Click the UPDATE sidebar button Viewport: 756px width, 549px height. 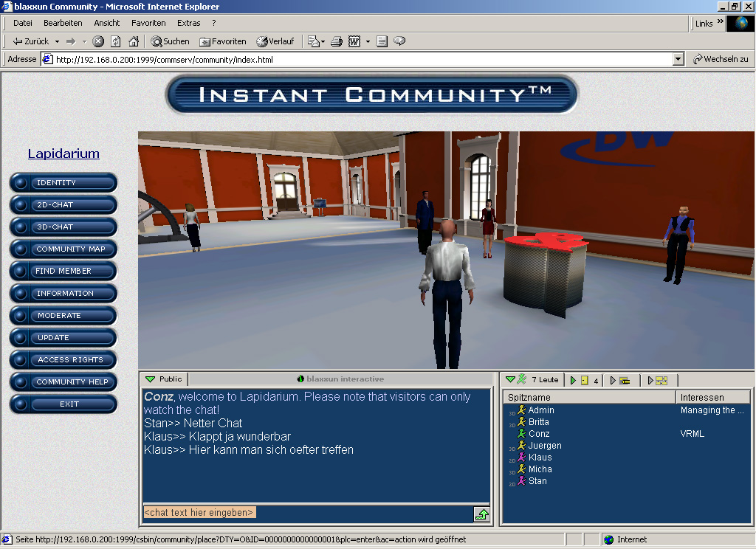[x=63, y=338]
